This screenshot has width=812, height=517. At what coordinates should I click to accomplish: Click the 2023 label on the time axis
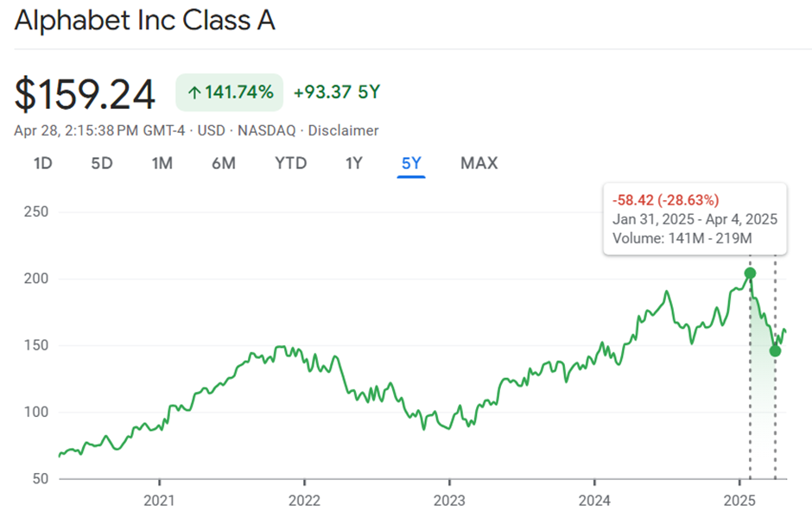(x=449, y=501)
